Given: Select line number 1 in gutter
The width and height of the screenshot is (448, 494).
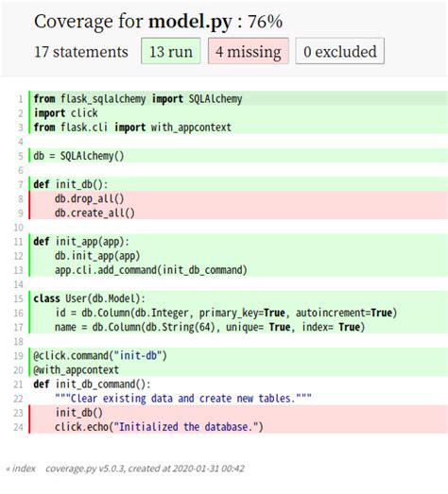Looking at the screenshot, I should pos(21,99).
